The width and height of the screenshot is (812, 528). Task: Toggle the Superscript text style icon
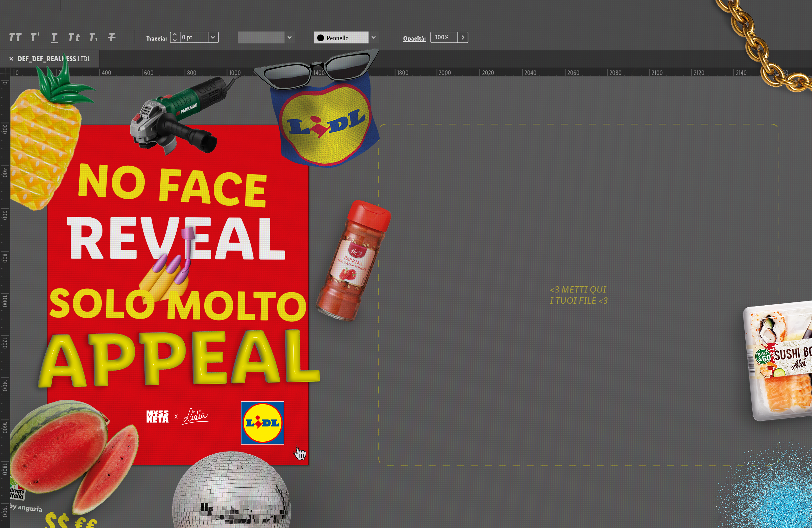pos(35,37)
